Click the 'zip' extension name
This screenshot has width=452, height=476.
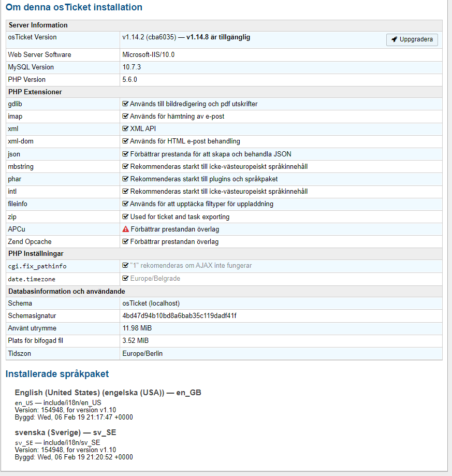pos(12,217)
